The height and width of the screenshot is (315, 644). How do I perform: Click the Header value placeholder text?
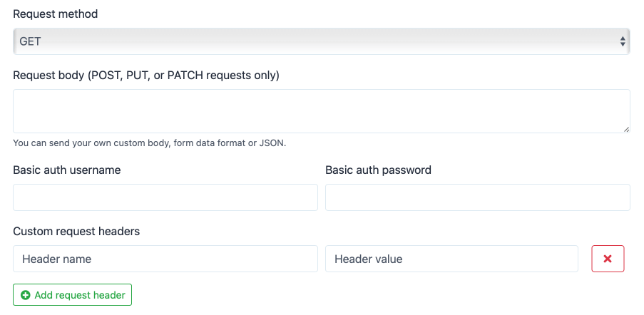click(x=368, y=259)
